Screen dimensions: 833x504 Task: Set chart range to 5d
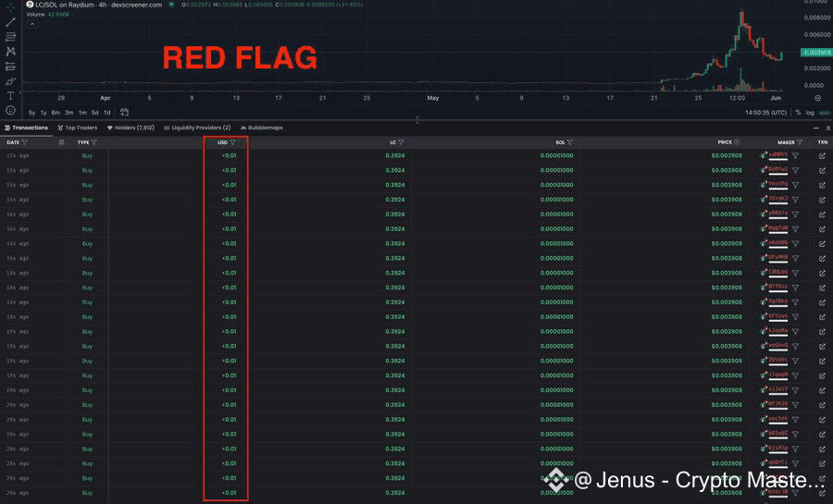coord(95,113)
